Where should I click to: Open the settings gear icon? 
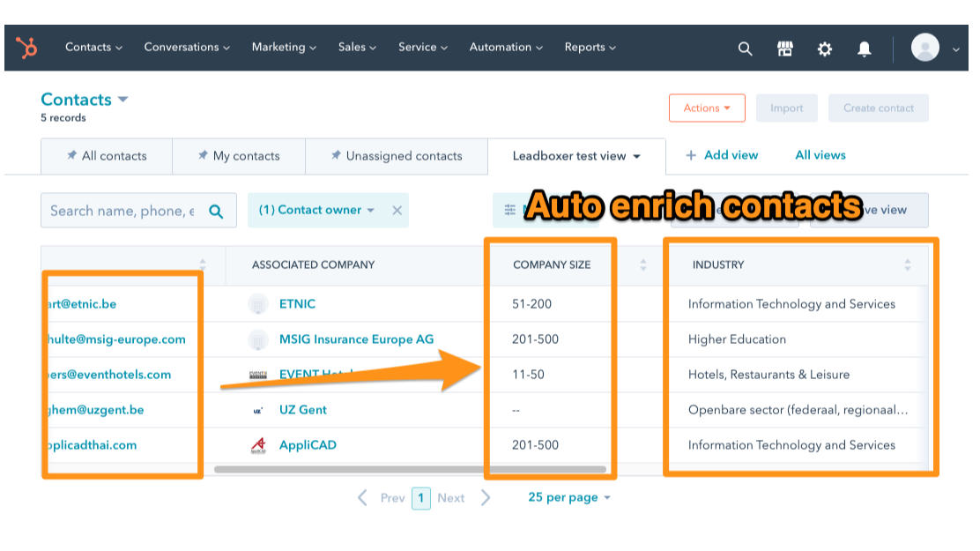pos(824,48)
